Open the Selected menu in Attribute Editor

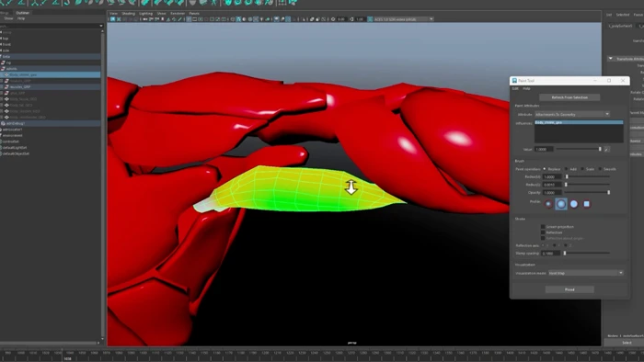(x=622, y=15)
